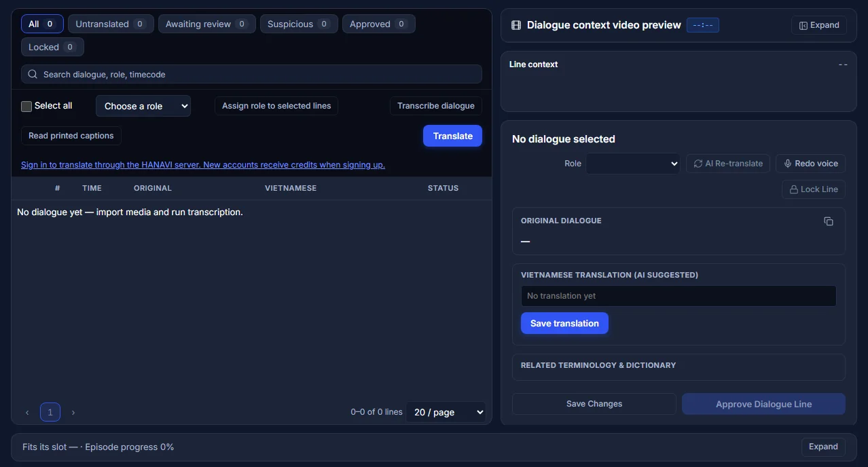Click Save translation button
Viewport: 868px width, 467px height.
coord(564,323)
